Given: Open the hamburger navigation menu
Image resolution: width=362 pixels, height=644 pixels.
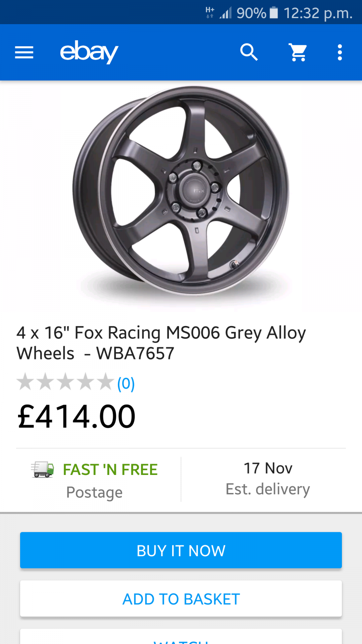Looking at the screenshot, I should tap(24, 52).
